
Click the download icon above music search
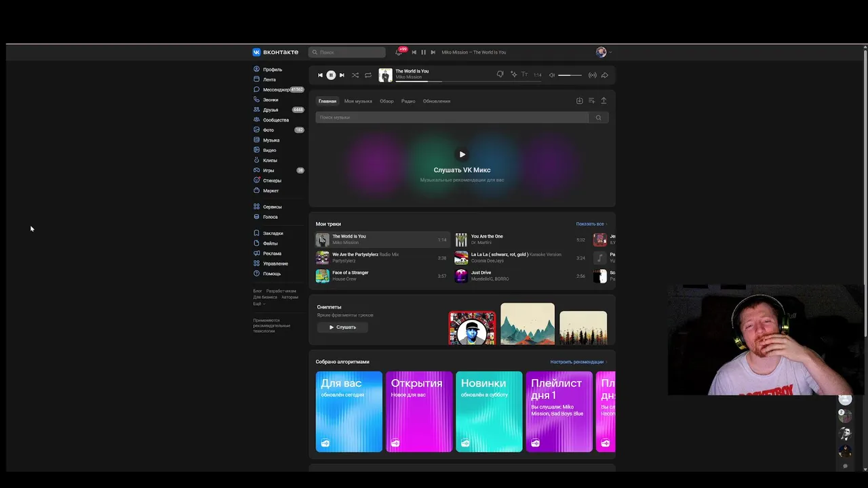579,101
